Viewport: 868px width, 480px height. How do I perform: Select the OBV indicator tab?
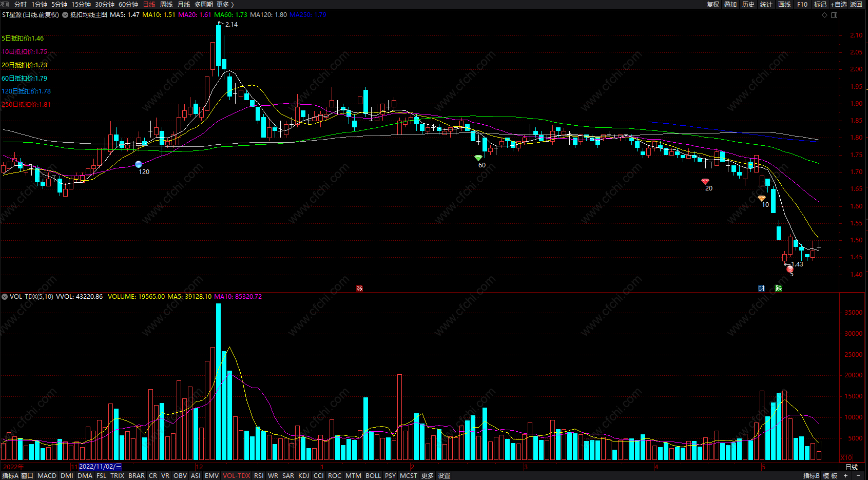point(180,476)
